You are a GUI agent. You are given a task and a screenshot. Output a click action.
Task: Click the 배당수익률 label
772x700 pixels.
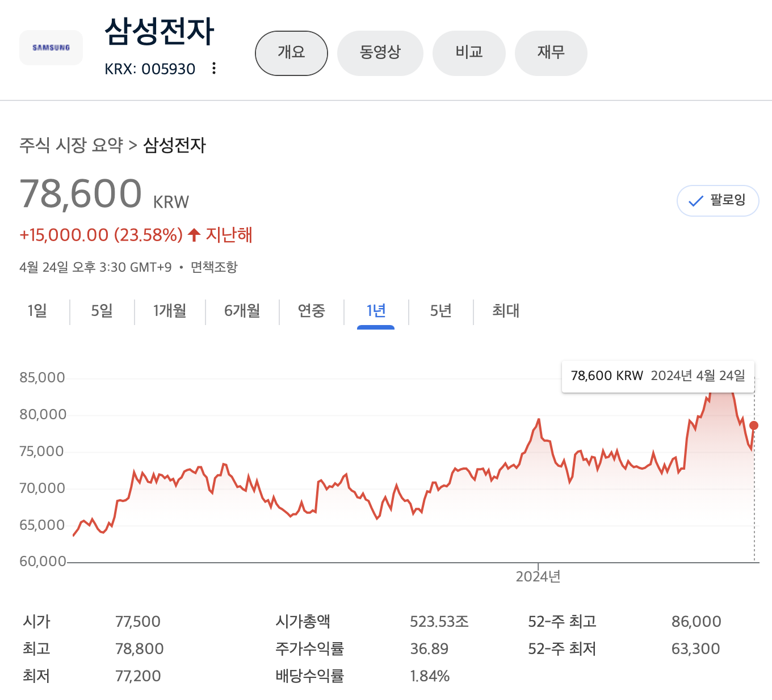310,676
